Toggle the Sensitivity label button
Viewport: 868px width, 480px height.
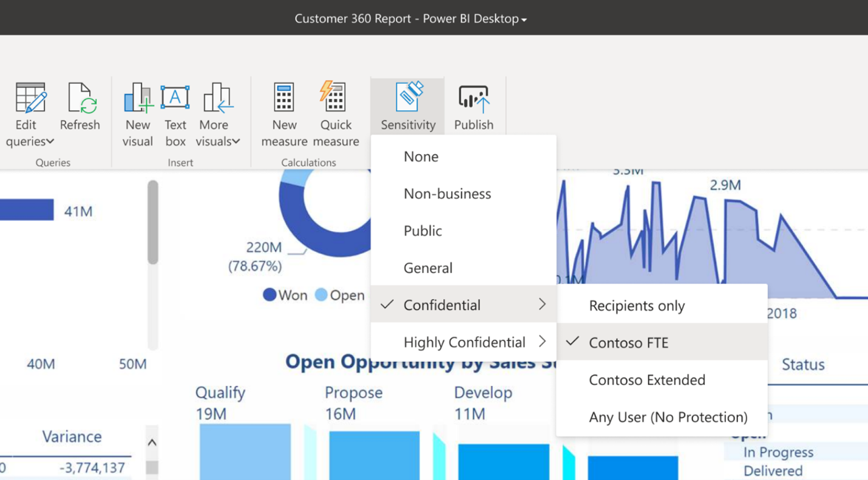coord(408,106)
